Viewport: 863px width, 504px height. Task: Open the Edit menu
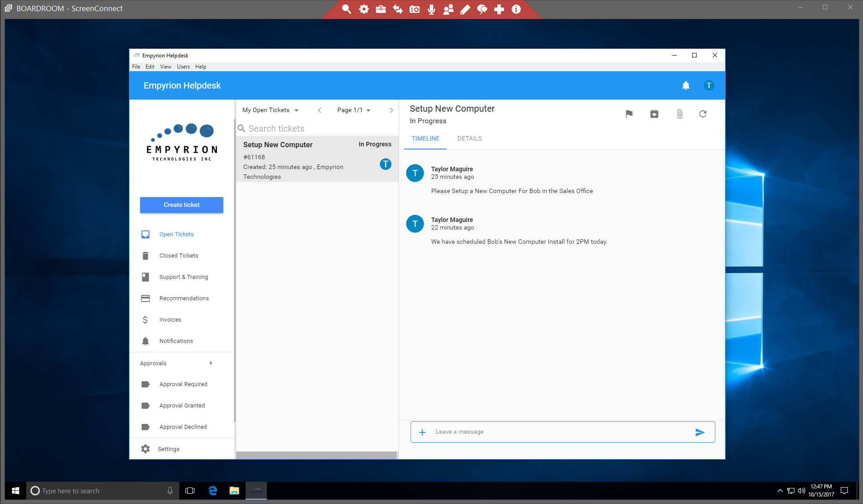(x=150, y=67)
